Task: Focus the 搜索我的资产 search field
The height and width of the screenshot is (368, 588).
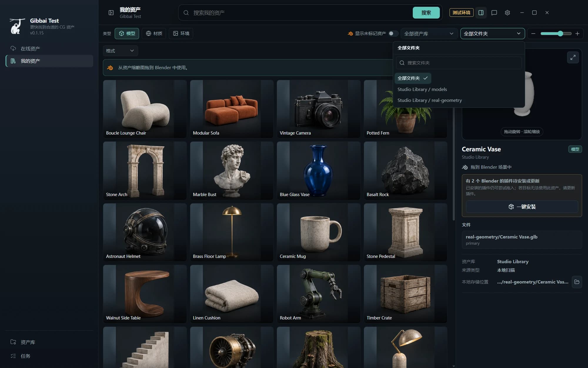Action: (x=300, y=13)
